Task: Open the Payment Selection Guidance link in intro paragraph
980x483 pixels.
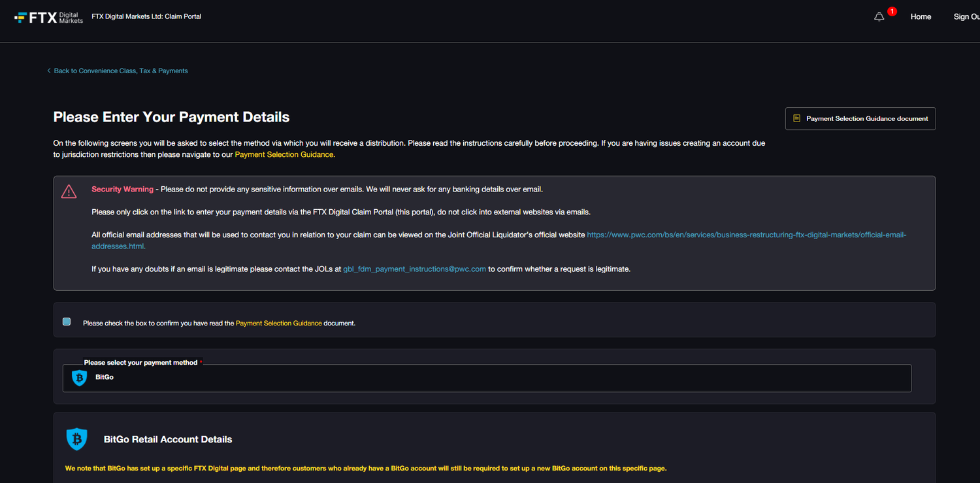Action: point(285,155)
